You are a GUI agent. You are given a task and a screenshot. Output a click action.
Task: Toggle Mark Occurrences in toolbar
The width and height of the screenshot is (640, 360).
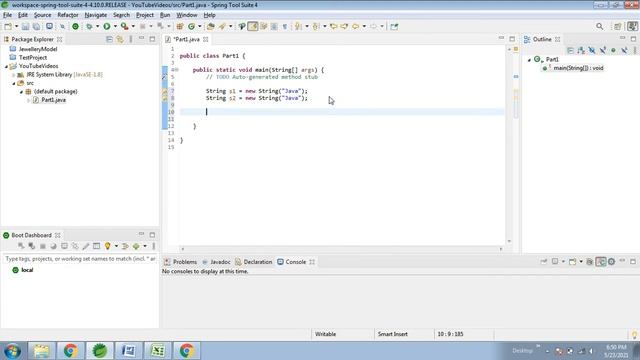[253, 27]
